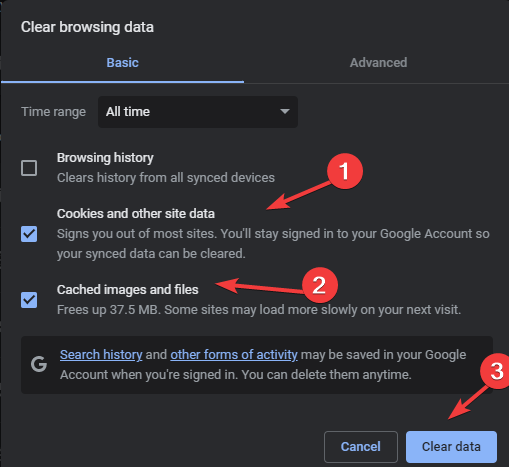Viewport: 509px width, 467px height.
Task: Click the red annotation circle numbered 3
Action: (x=496, y=371)
